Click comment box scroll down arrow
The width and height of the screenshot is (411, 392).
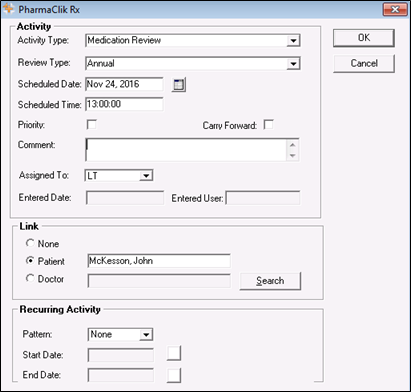coord(293,156)
